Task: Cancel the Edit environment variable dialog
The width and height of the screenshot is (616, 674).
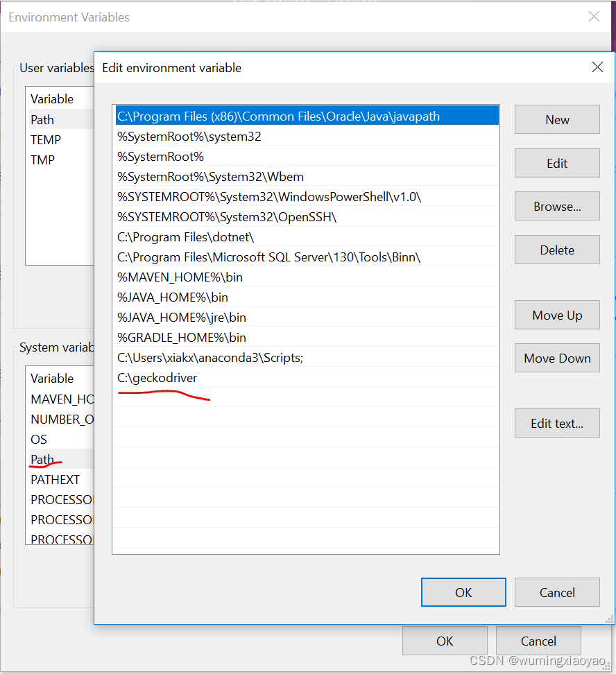Action: (557, 592)
